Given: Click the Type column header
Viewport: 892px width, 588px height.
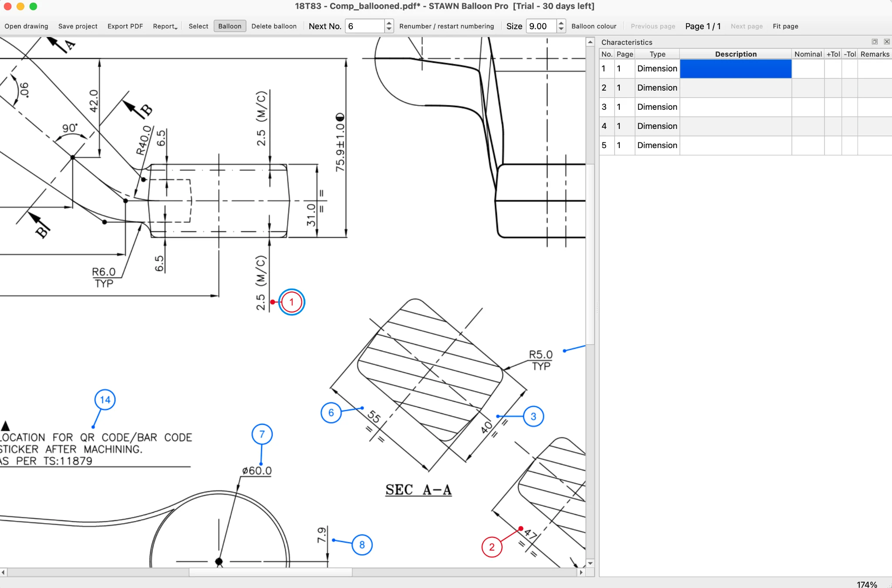Looking at the screenshot, I should (657, 54).
